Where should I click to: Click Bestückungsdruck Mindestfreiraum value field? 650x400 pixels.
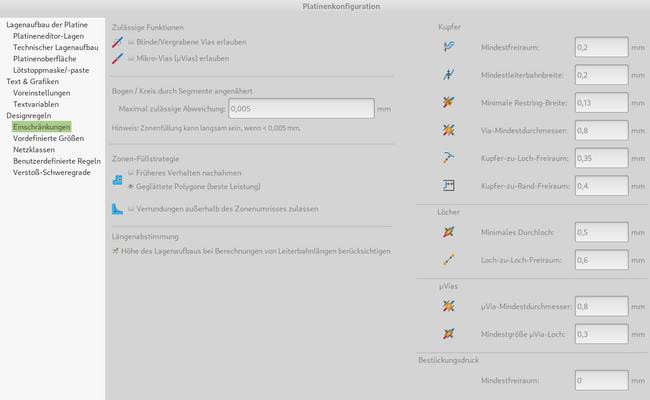(x=601, y=381)
